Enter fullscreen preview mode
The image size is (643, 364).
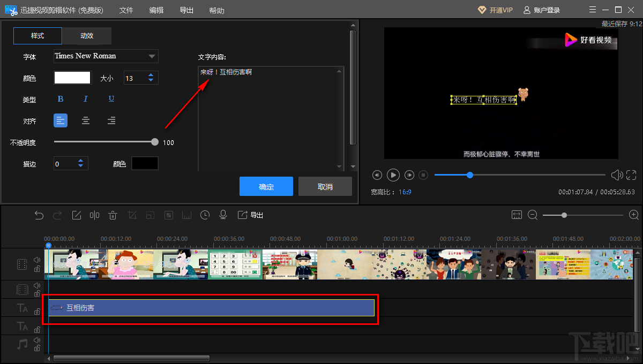coord(631,175)
